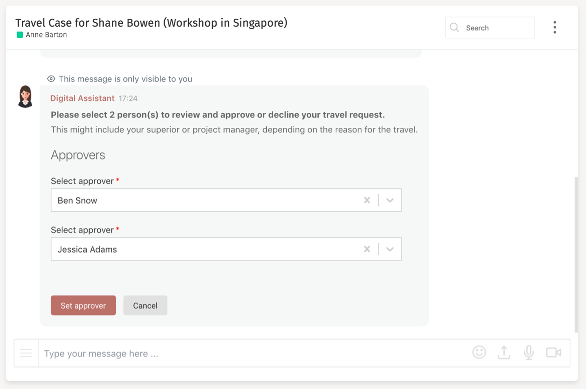
Task: Open the Jessica Adams approver dropdown
Action: click(x=390, y=249)
